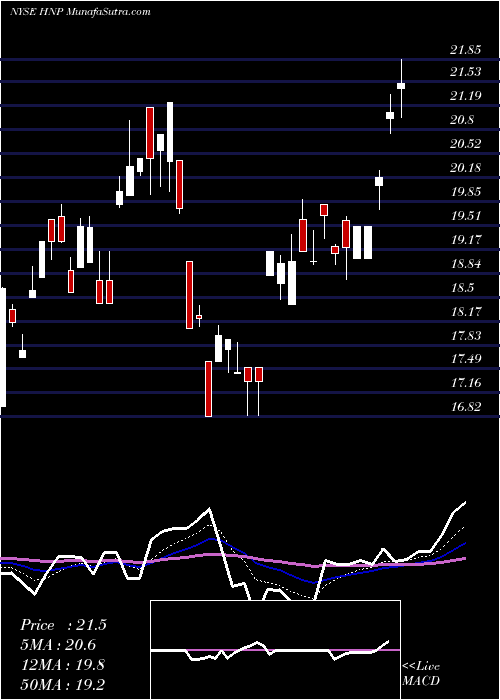The image size is (500, 700).
Task: Click the 17.16 price axis label
Action: [x=466, y=383]
